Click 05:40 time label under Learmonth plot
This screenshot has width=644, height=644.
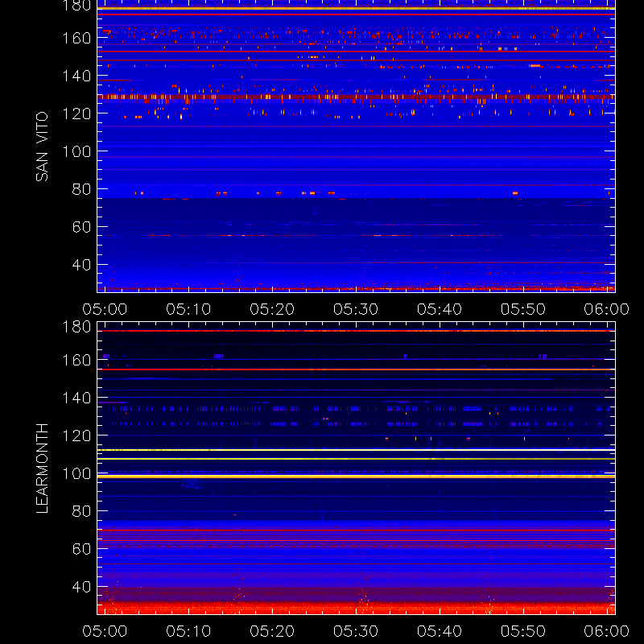[x=440, y=631]
